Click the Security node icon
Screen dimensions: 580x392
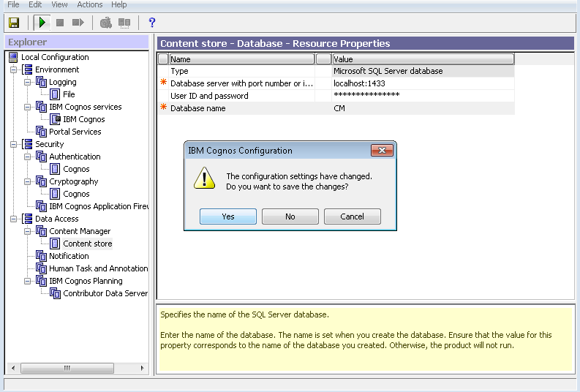(x=27, y=144)
